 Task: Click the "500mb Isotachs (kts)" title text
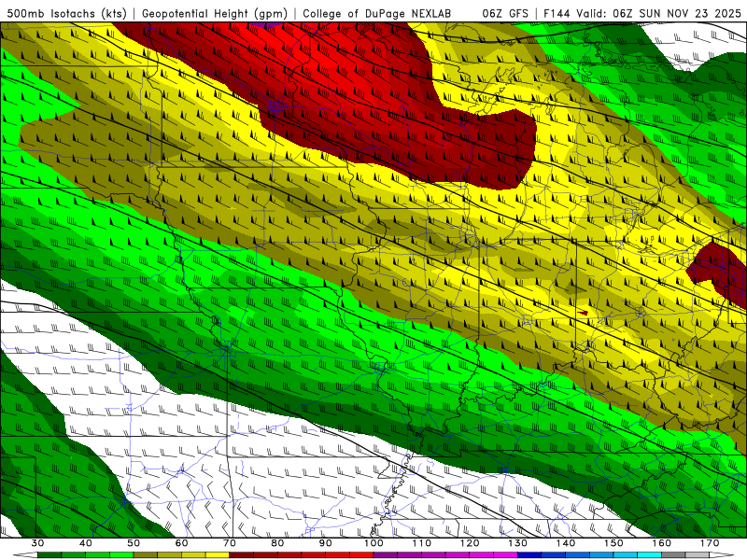(66, 13)
